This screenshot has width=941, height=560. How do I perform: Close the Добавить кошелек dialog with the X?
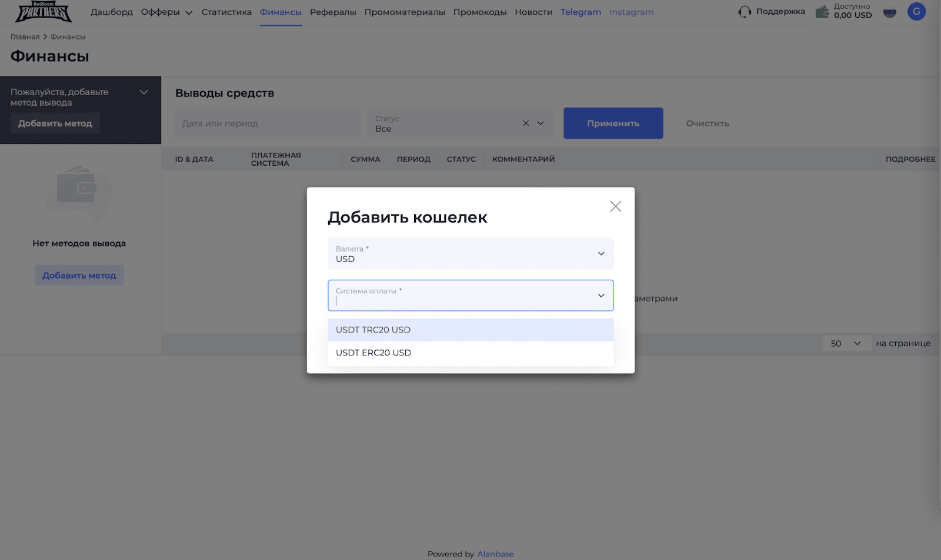[615, 206]
